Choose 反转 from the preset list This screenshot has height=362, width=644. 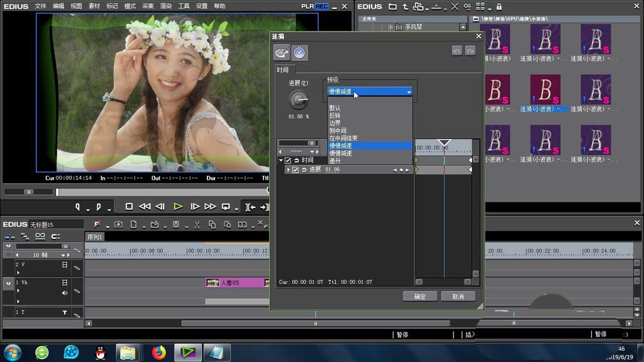pyautogui.click(x=334, y=115)
